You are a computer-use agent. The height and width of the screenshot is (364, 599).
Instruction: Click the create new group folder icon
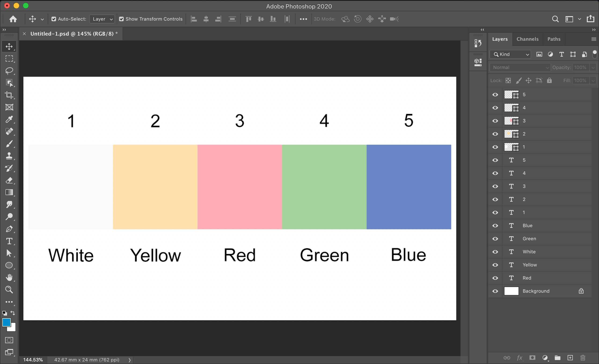coord(557,358)
